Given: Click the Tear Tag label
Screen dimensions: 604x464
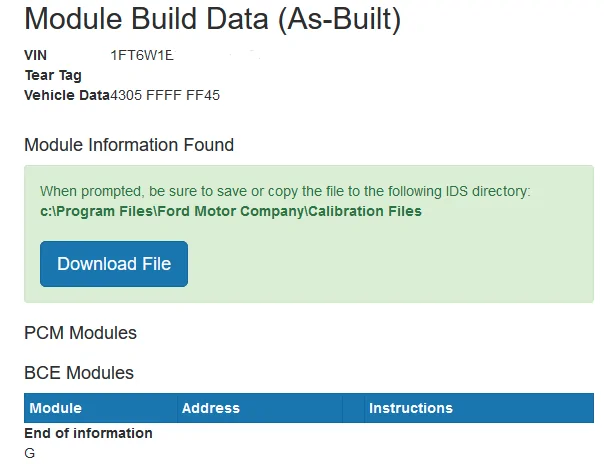Looking at the screenshot, I should coord(53,75).
